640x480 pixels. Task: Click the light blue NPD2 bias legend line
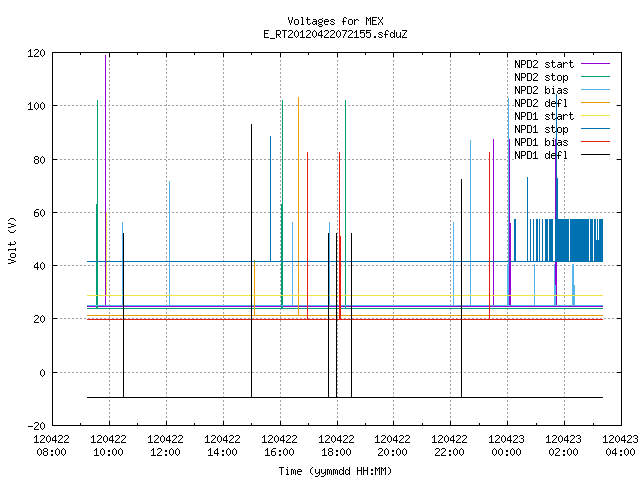click(x=595, y=90)
